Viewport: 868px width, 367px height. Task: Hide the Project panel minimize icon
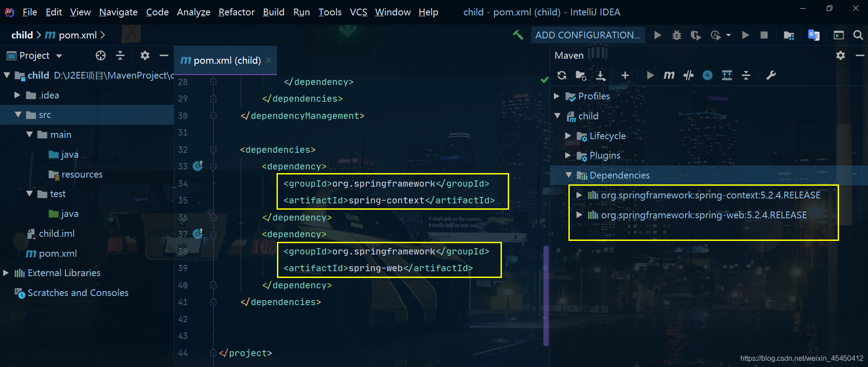click(x=164, y=55)
